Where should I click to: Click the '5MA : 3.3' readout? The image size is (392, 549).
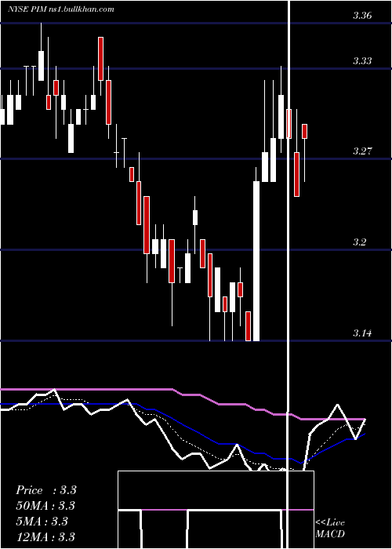(42, 522)
